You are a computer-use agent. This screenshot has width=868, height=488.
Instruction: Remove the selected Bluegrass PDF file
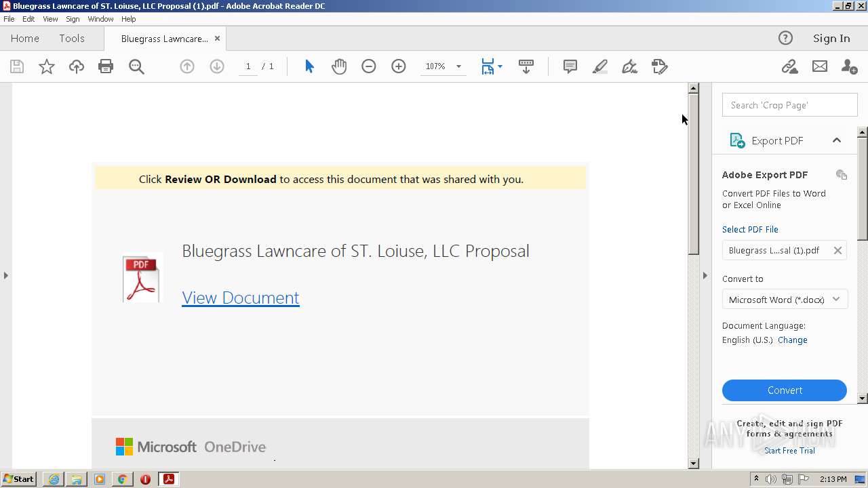pos(837,250)
